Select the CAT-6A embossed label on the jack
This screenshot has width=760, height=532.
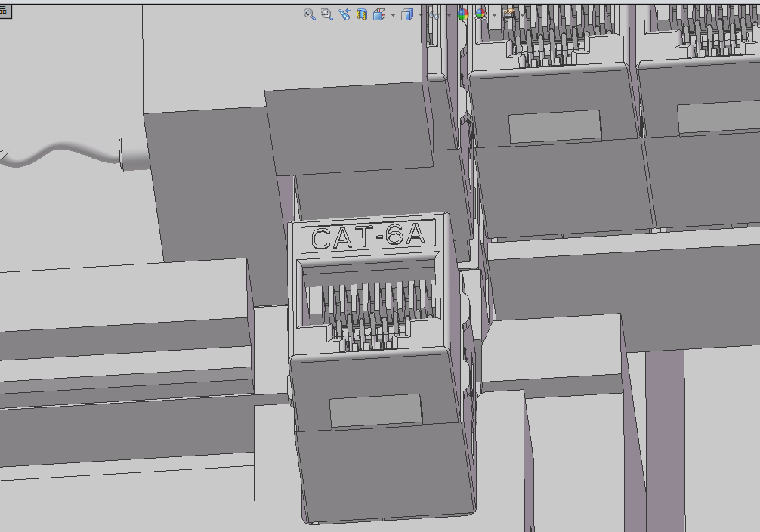pos(369,237)
